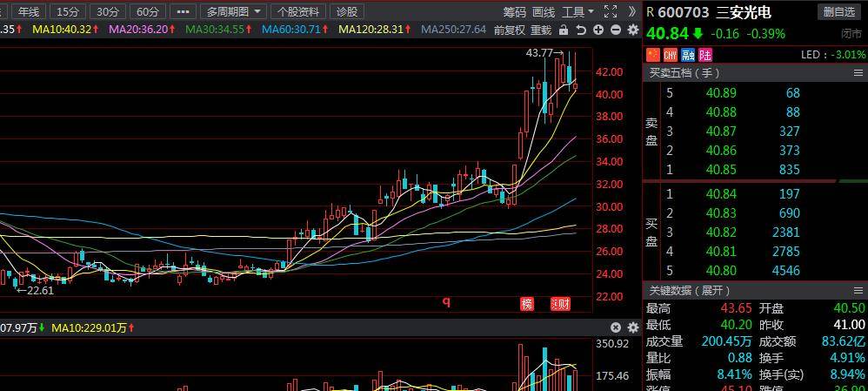Enter fullscreen with the expand arrows icon
Viewport: 868px width, 391px height.
tap(610, 11)
